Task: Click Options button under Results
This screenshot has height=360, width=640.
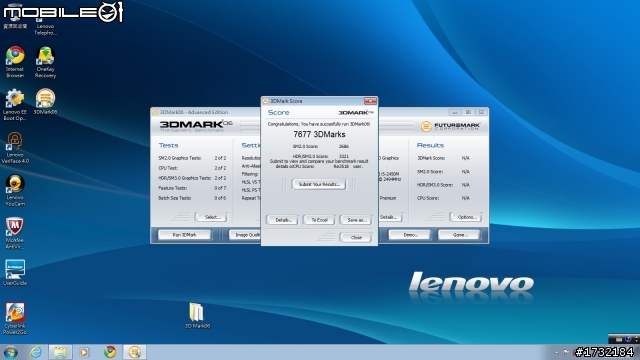Action: coord(466,217)
